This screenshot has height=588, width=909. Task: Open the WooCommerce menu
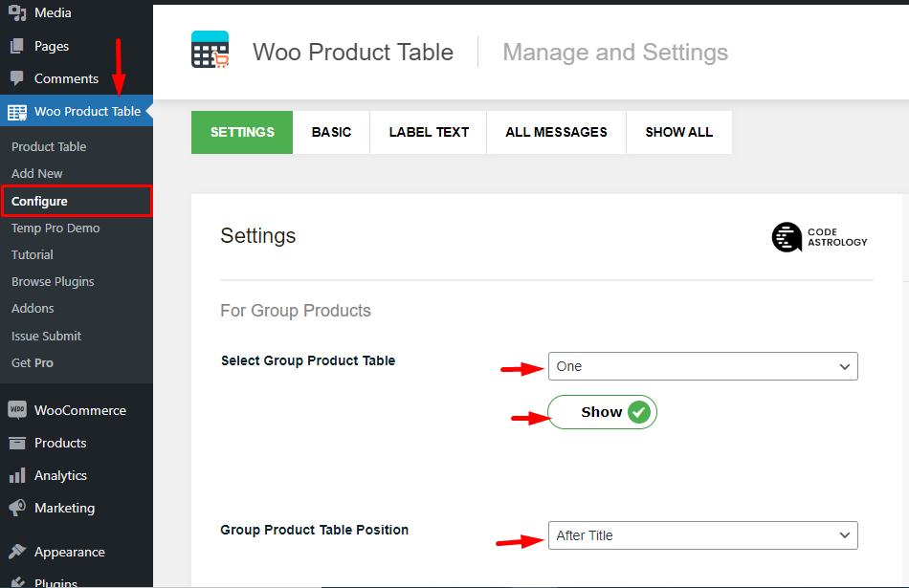77,410
